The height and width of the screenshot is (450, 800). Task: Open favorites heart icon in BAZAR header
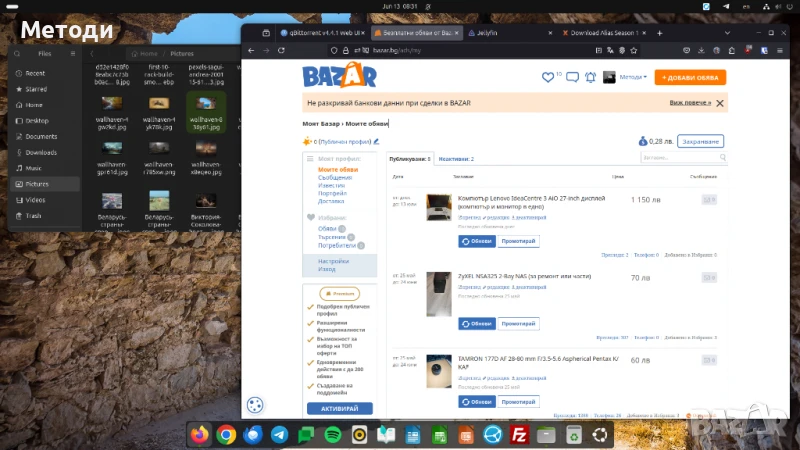coord(547,77)
